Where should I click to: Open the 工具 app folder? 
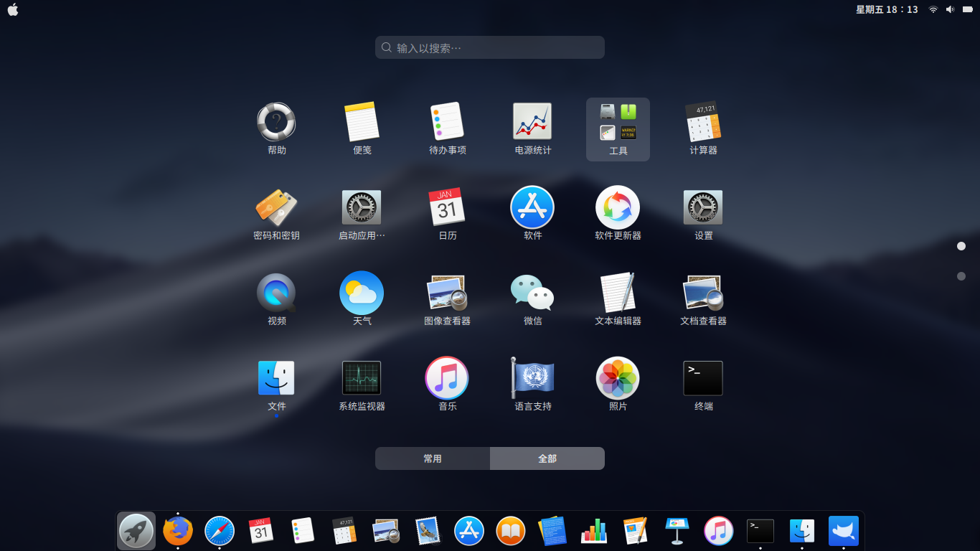tap(617, 123)
